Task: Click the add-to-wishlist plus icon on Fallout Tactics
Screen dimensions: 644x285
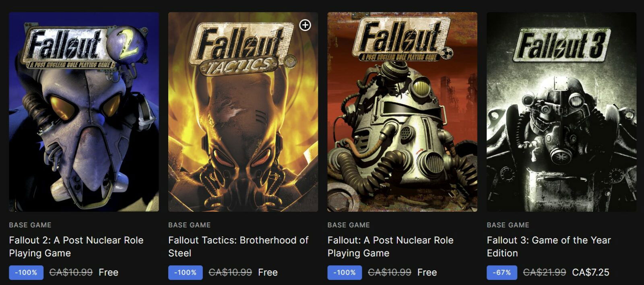Action: click(x=305, y=25)
